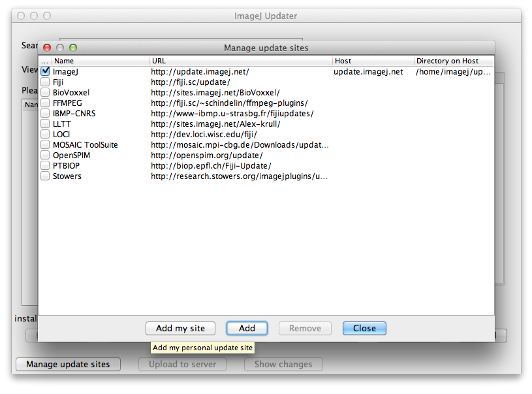Tick the FFMPEG update site checkbox

45,103
